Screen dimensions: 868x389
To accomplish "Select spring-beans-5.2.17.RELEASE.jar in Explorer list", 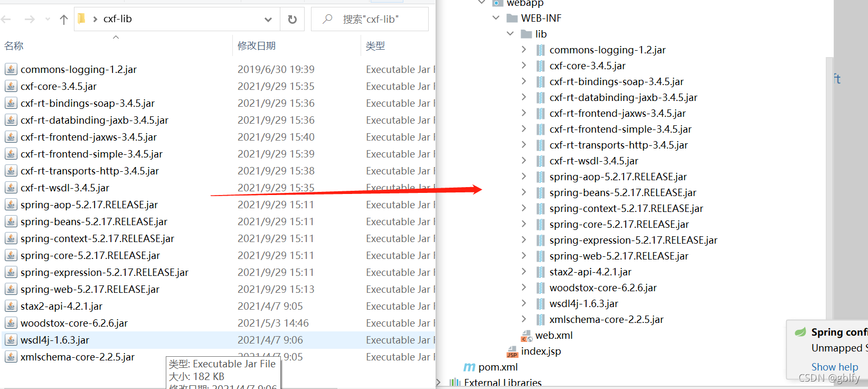I will (x=94, y=221).
